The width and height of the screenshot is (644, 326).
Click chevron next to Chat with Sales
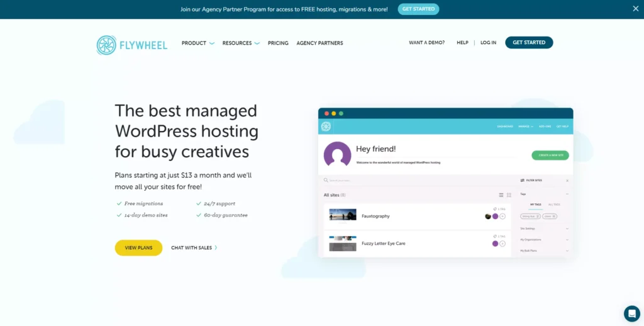216,248
